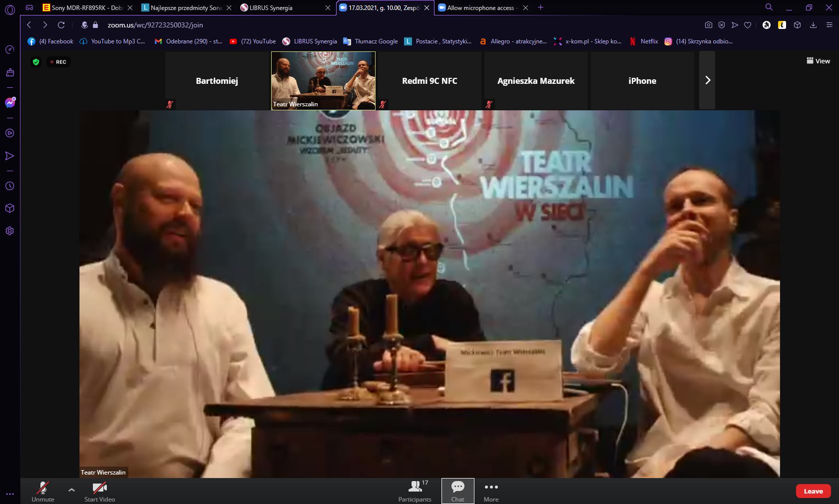
Task: Reload the Zoom page
Action: [x=61, y=25]
